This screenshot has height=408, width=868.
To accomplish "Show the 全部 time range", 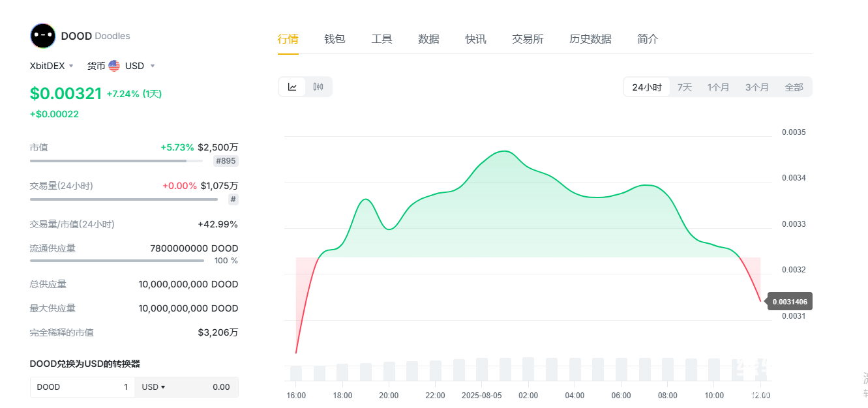I will (x=794, y=87).
